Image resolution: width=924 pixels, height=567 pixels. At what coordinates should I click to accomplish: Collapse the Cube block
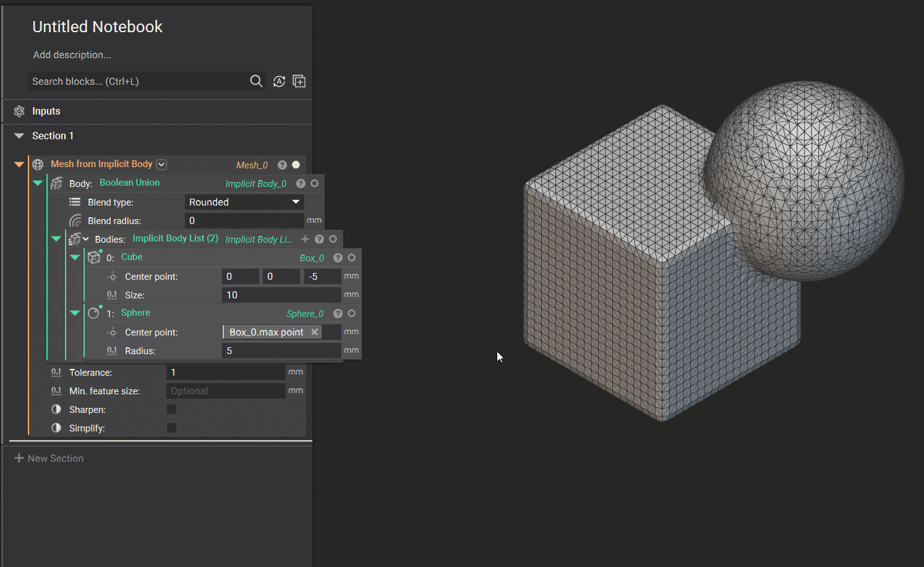click(75, 257)
